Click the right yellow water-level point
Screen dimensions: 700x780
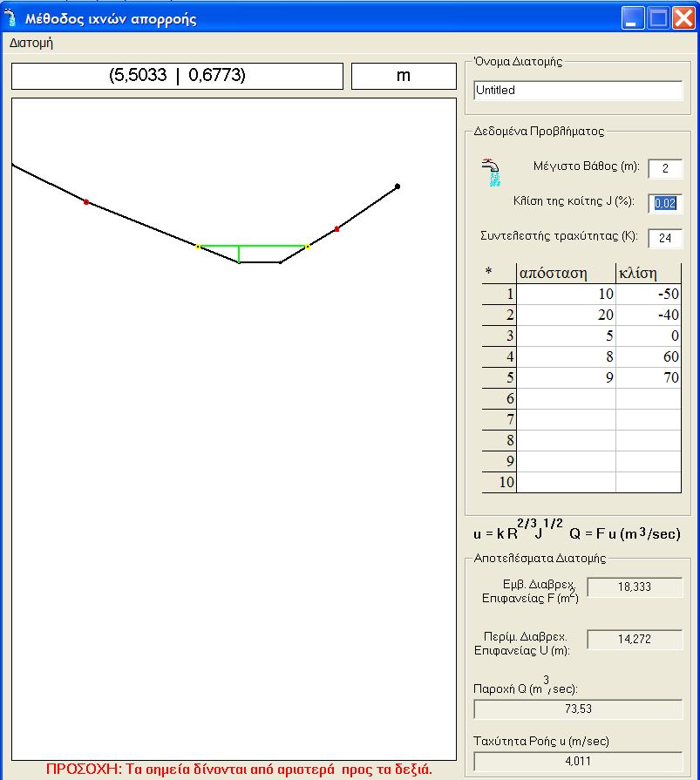[308, 247]
